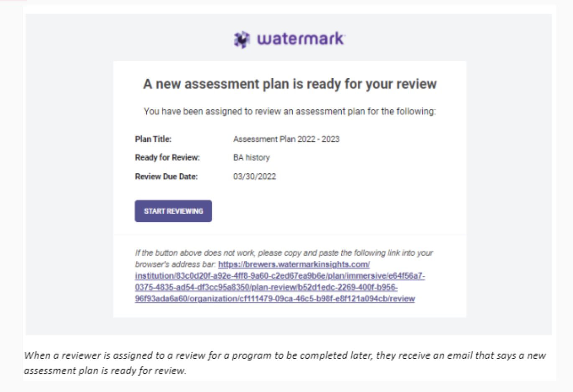Image resolution: width=573 pixels, height=392 pixels.
Task: Click the link line ending with /review
Action: click(275, 299)
